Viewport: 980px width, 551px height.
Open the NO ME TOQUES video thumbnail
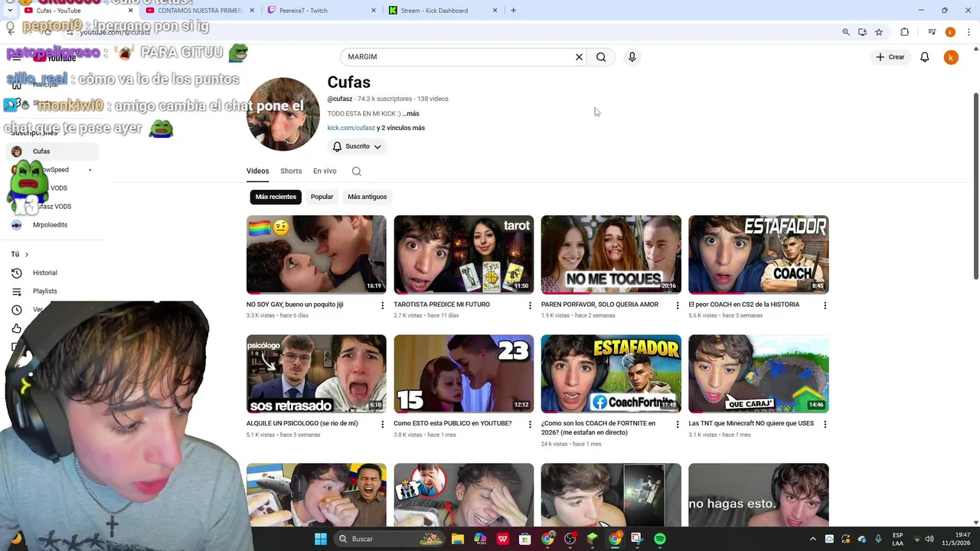click(611, 255)
